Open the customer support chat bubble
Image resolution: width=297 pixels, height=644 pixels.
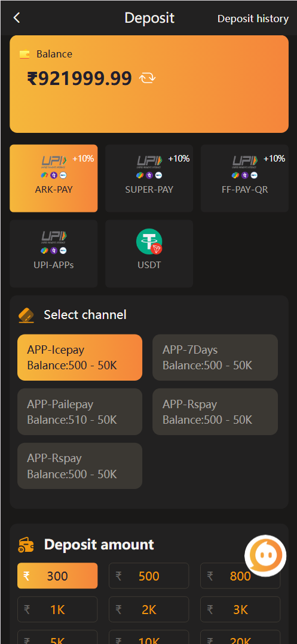265,555
